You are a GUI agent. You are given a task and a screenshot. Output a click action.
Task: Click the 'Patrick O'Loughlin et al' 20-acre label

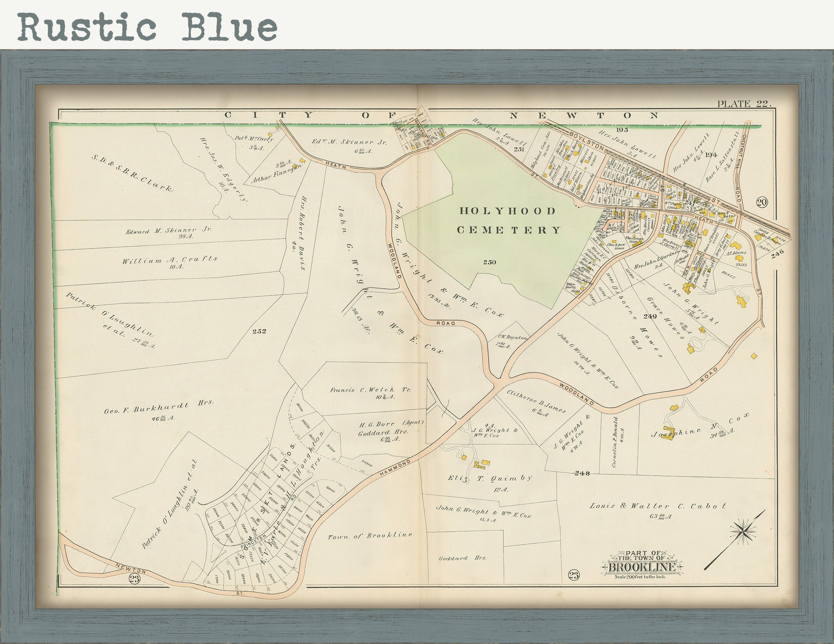[170, 504]
